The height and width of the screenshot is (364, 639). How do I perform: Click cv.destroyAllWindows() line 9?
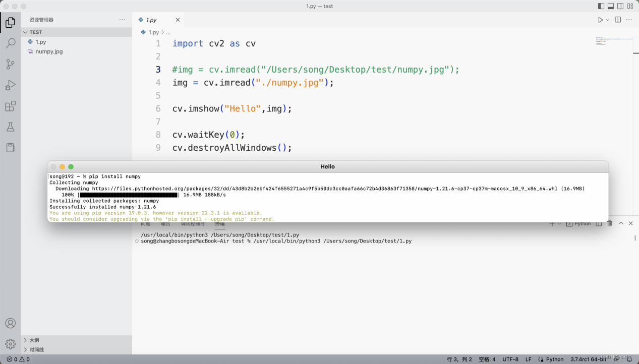click(x=232, y=148)
